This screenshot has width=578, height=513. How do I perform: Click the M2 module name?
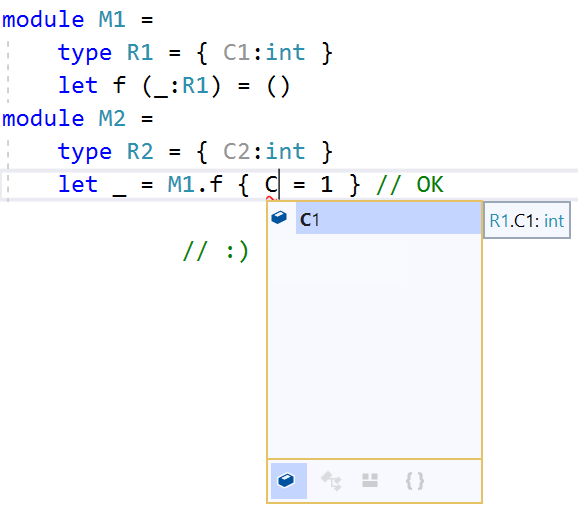(112, 118)
